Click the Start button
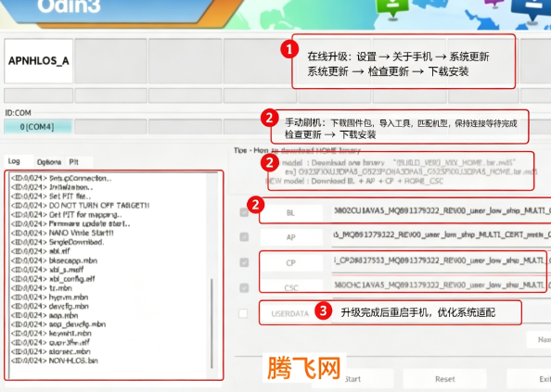 tap(352, 379)
